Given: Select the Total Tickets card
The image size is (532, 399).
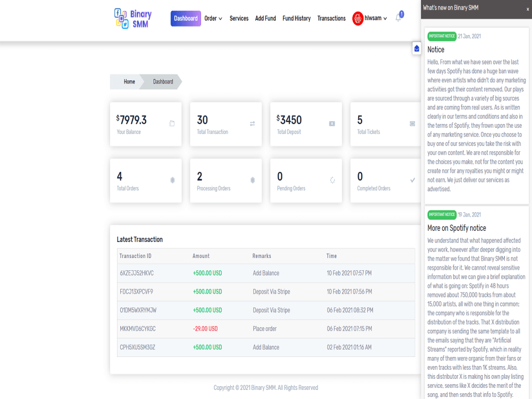Looking at the screenshot, I should click(386, 124).
